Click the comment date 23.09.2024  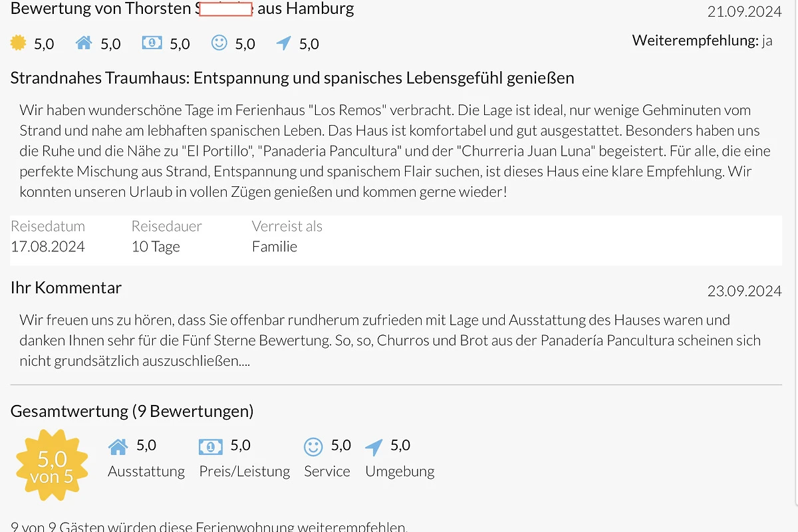click(745, 291)
